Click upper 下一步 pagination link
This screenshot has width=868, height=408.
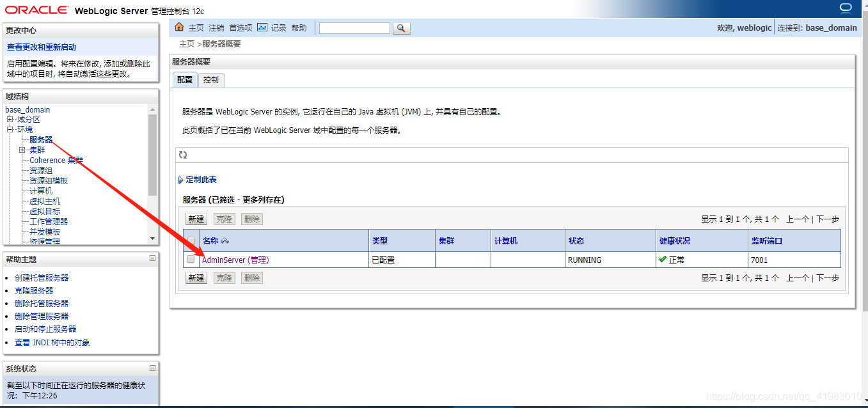[828, 219]
